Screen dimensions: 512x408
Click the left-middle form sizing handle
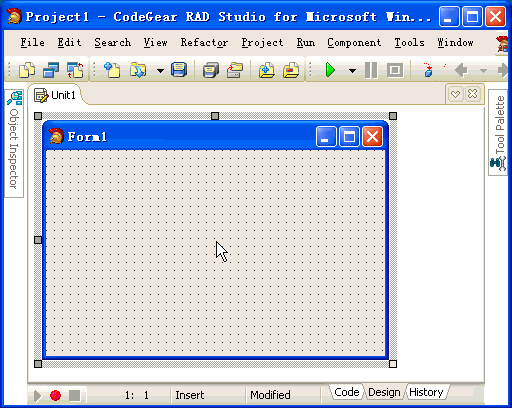click(x=38, y=240)
